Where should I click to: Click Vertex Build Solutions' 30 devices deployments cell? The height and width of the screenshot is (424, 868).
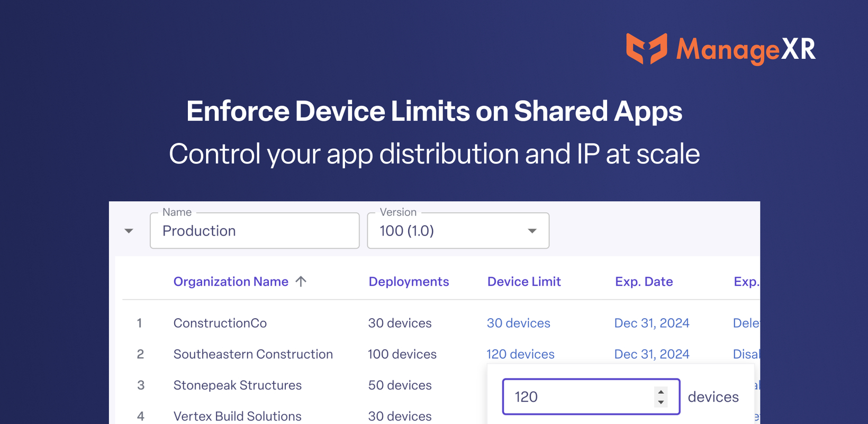click(400, 416)
